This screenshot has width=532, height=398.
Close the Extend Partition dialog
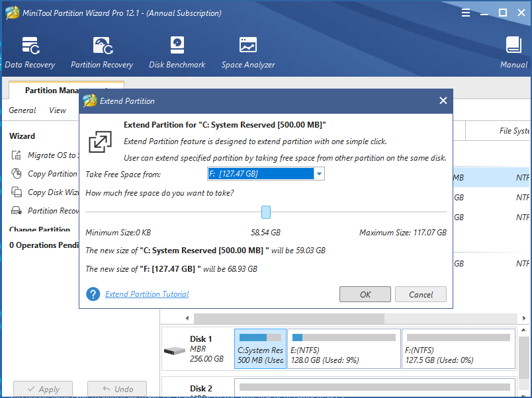(x=443, y=100)
